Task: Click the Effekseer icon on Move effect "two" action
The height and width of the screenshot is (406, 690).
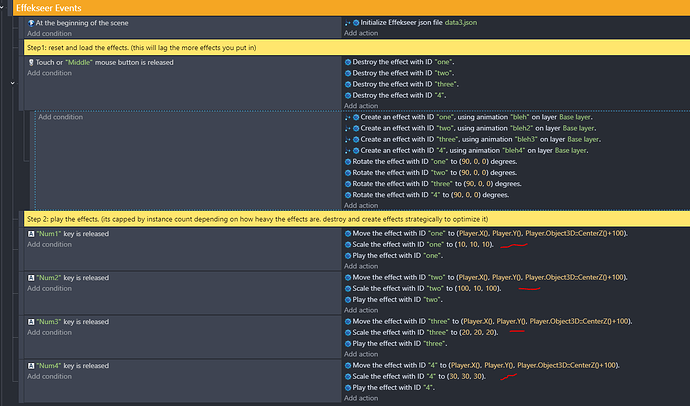Action: click(348, 278)
